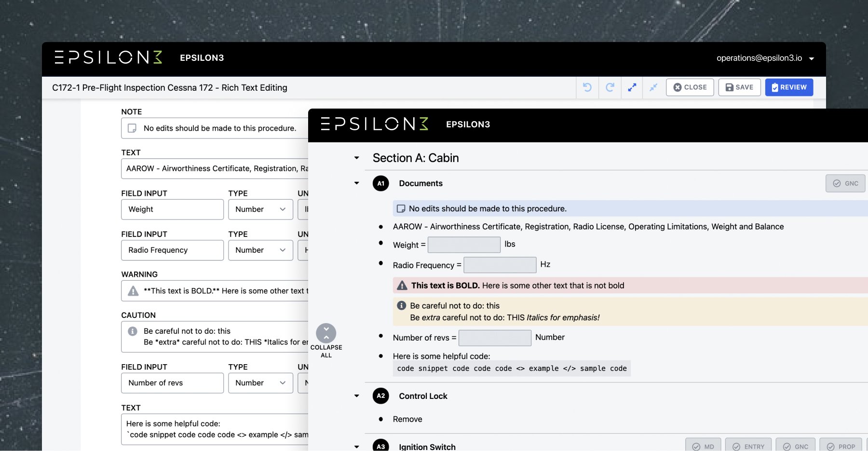This screenshot has height=451, width=868.
Task: Select the AAROW bullet text in preview
Action: coord(588,227)
